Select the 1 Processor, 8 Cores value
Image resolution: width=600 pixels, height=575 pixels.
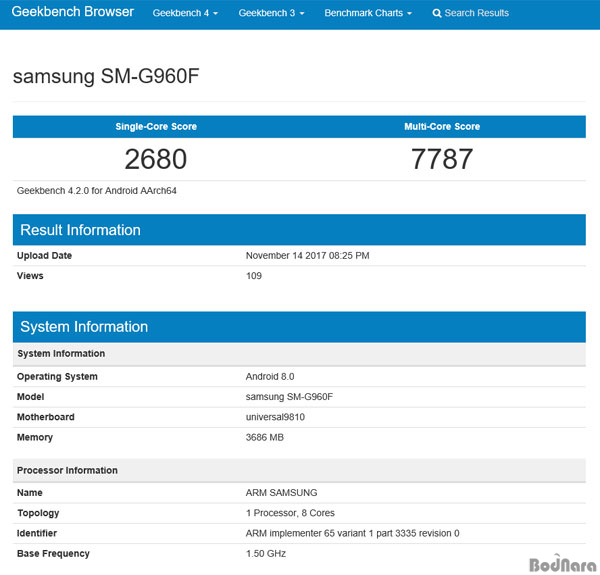(290, 513)
